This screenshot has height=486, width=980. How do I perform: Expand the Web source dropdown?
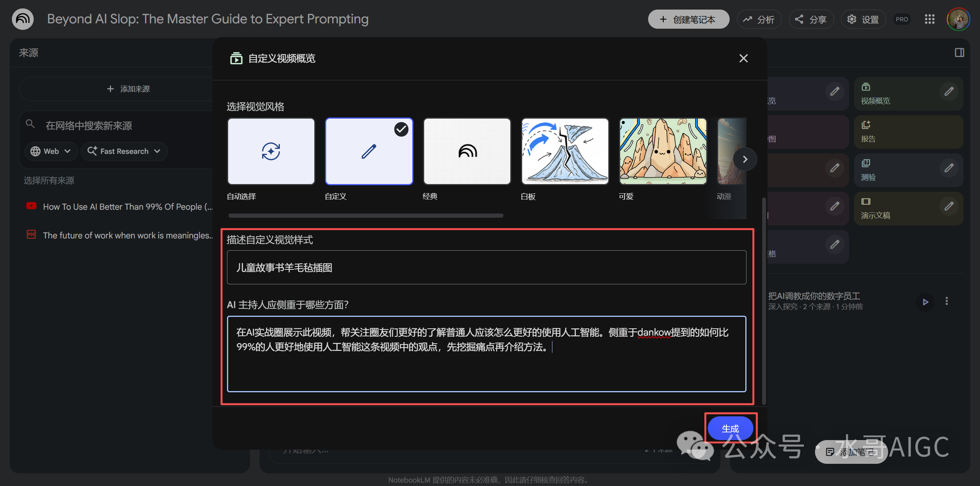[51, 152]
